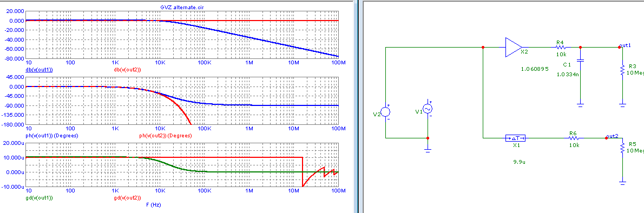The width and height of the screenshot is (644, 213).
Task: Select resistor R5 symbol near out2
Action: (x=623, y=148)
